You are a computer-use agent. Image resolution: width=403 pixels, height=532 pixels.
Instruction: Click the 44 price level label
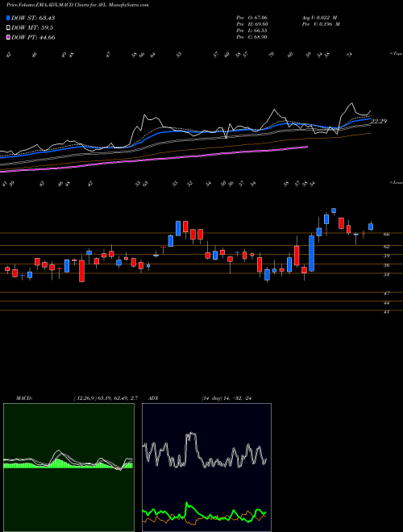click(386, 302)
